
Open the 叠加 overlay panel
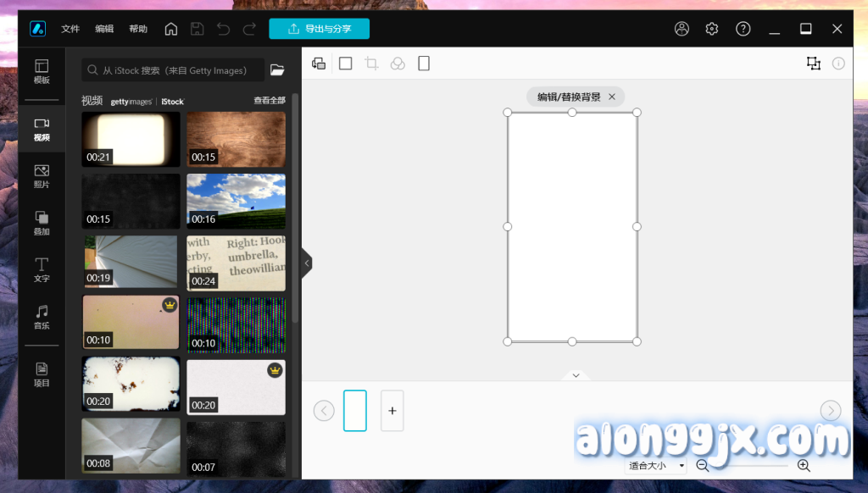coord(42,223)
